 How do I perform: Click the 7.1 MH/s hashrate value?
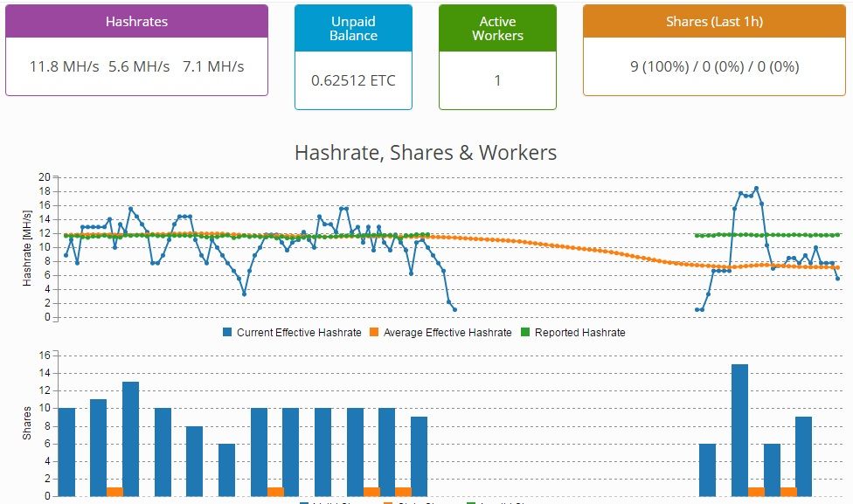click(213, 66)
